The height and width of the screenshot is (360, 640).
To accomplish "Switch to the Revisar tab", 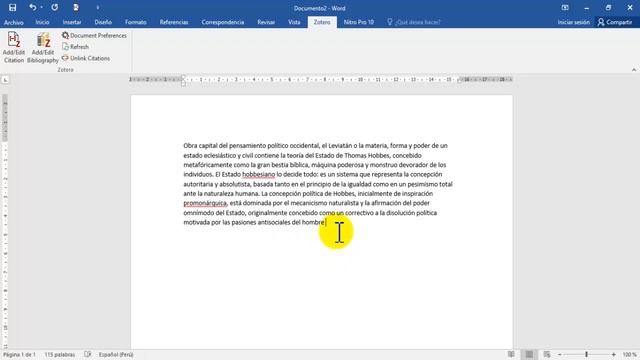I will [266, 22].
